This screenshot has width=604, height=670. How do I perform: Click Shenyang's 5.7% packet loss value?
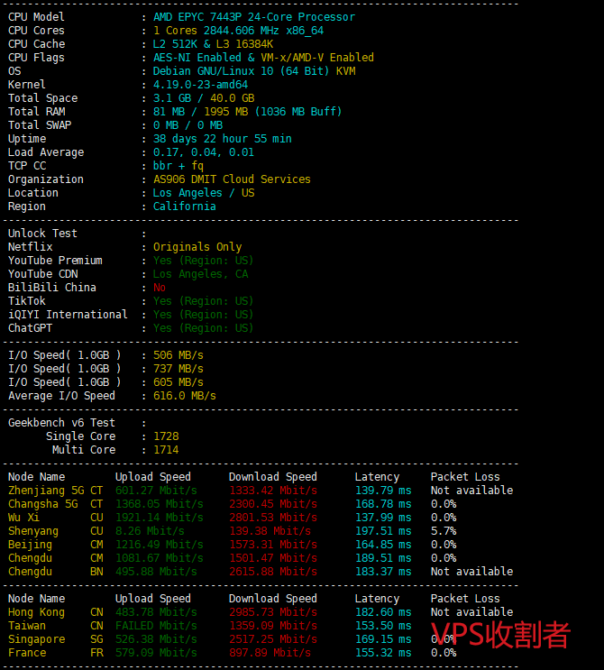443,531
